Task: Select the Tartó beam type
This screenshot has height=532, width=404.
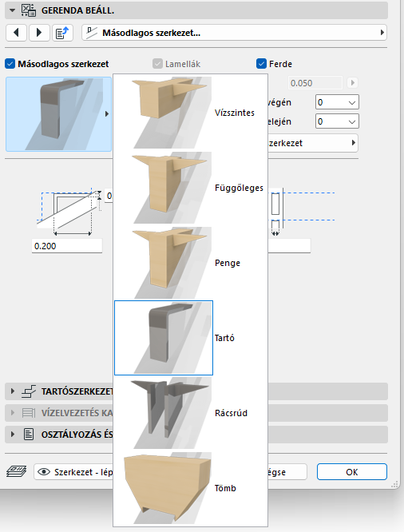Action: tap(190, 338)
